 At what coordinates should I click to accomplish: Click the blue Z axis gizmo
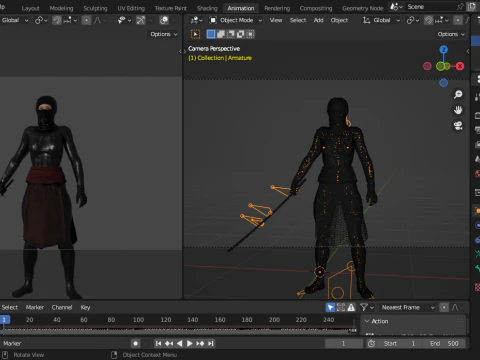click(443, 50)
